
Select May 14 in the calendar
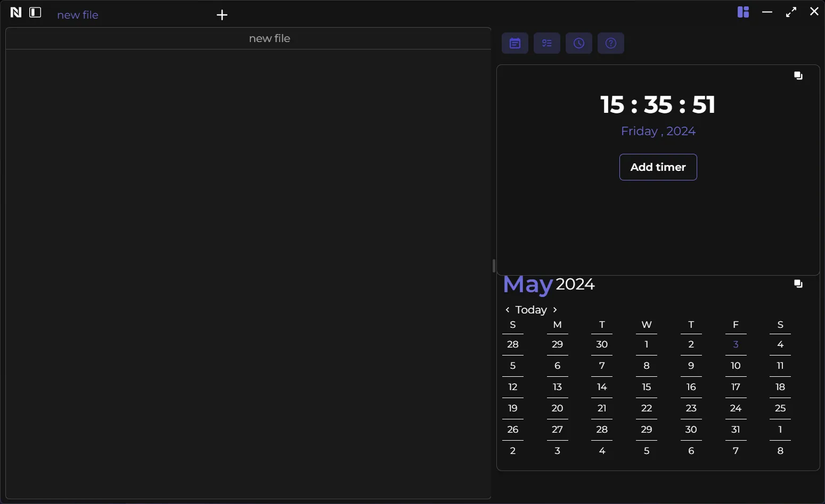(602, 387)
